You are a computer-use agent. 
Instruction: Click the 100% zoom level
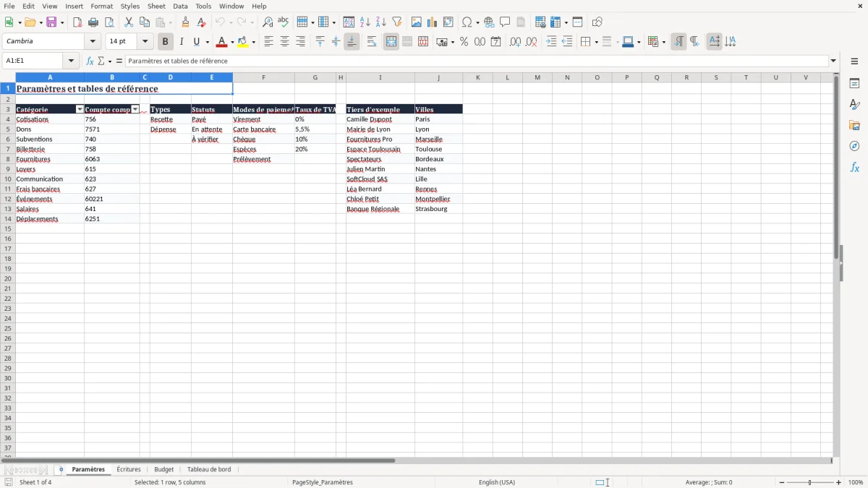(x=856, y=482)
